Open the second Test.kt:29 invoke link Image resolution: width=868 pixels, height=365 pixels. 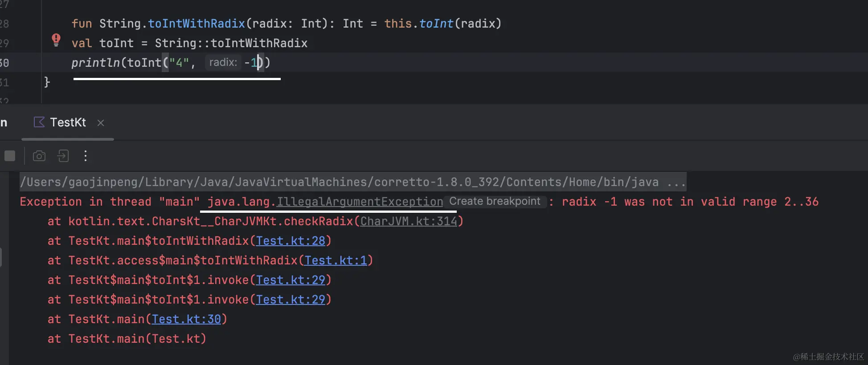coord(291,300)
